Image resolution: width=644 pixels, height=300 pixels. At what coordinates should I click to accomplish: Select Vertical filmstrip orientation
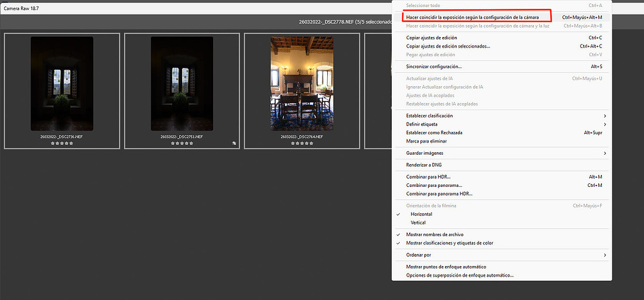click(x=502, y=222)
